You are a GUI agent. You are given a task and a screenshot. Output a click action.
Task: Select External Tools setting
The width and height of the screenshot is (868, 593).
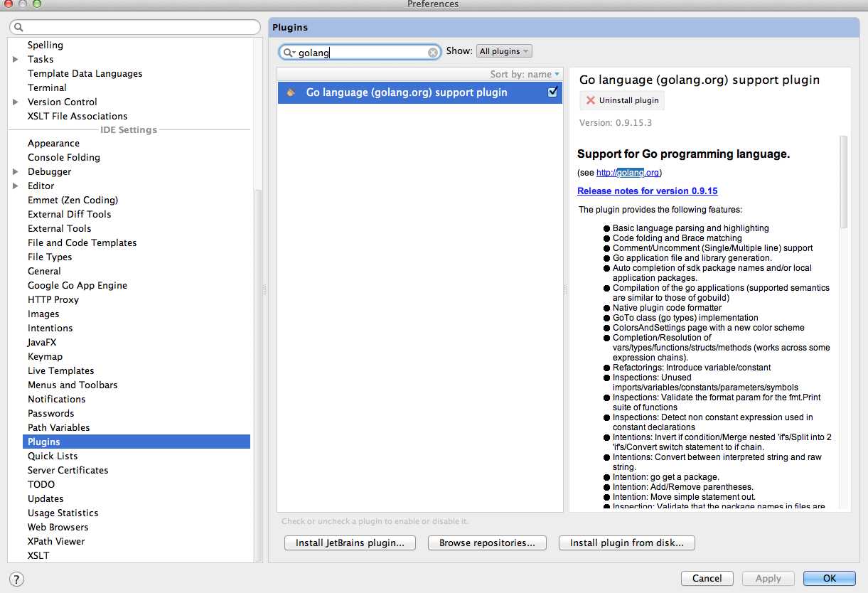coord(60,229)
